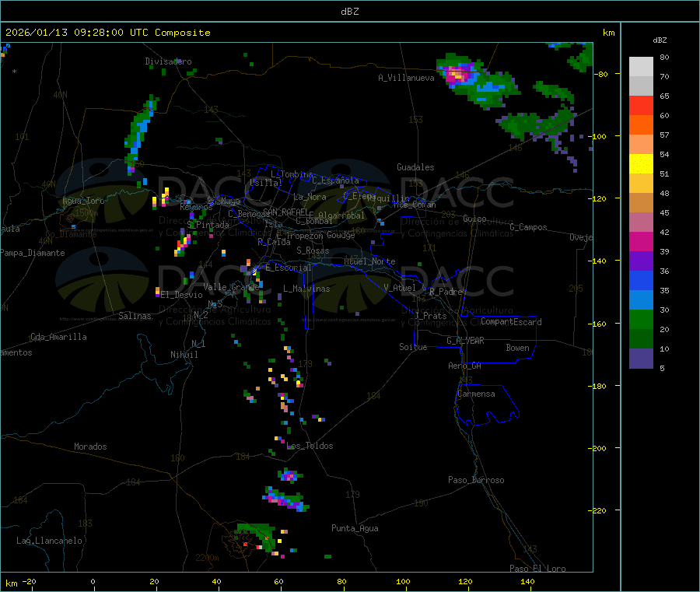Select the yellow 54 dBZ legend swatch
This screenshot has width=700, height=592.
pyautogui.click(x=641, y=164)
